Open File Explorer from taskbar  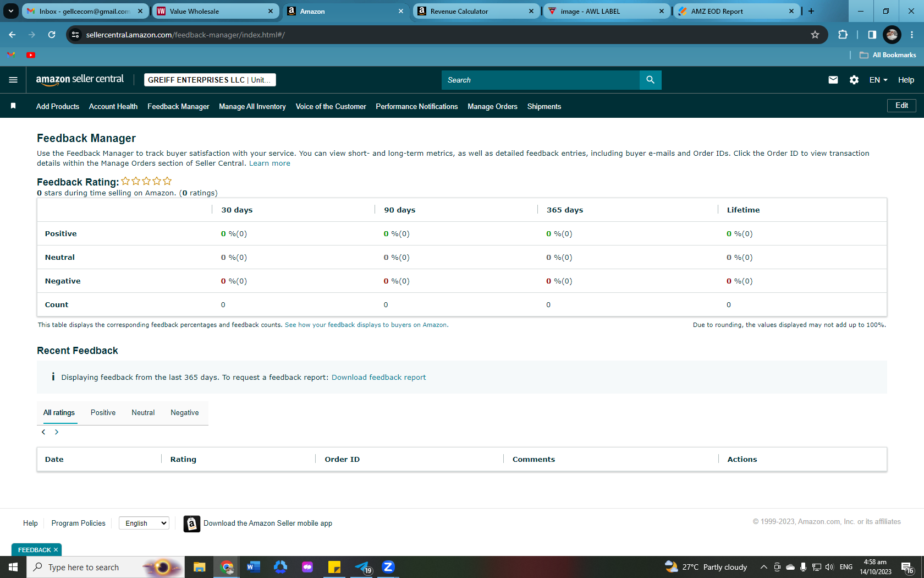(199, 567)
